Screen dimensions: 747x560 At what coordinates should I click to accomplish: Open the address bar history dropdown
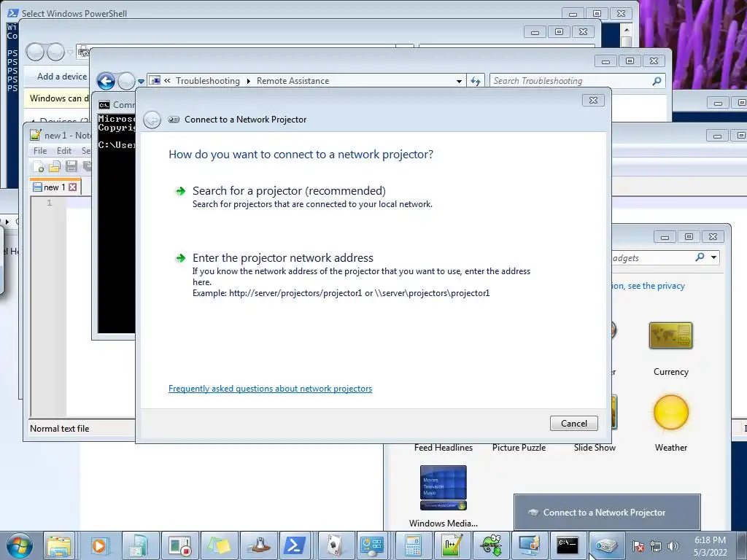click(459, 81)
